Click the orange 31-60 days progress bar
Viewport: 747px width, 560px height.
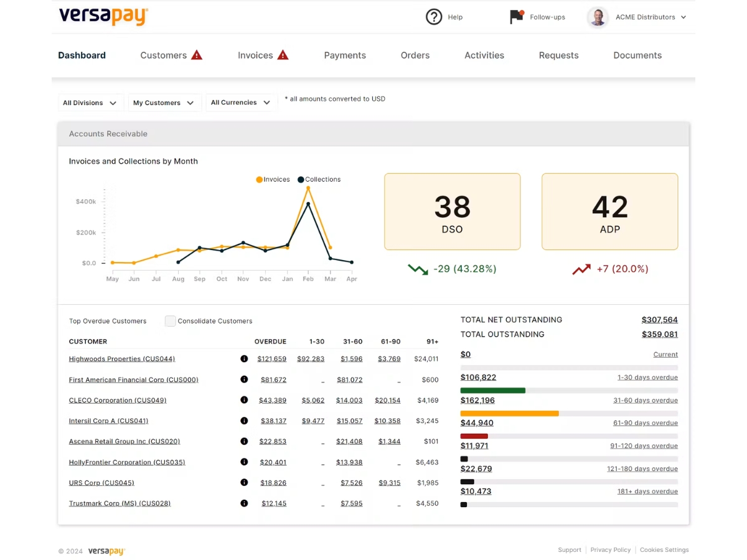point(510,413)
